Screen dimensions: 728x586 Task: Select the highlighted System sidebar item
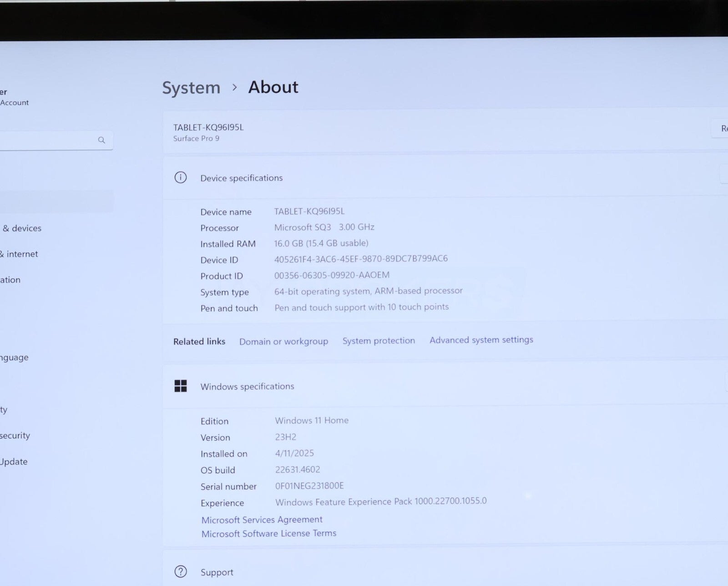click(56, 202)
